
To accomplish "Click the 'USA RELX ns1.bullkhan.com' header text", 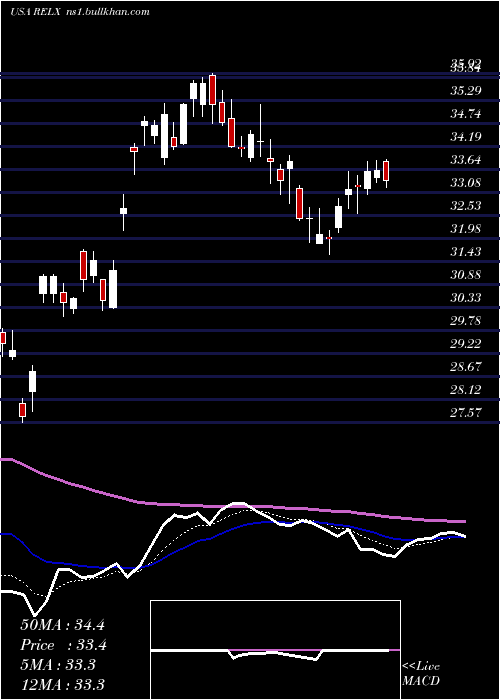I will click(80, 12).
